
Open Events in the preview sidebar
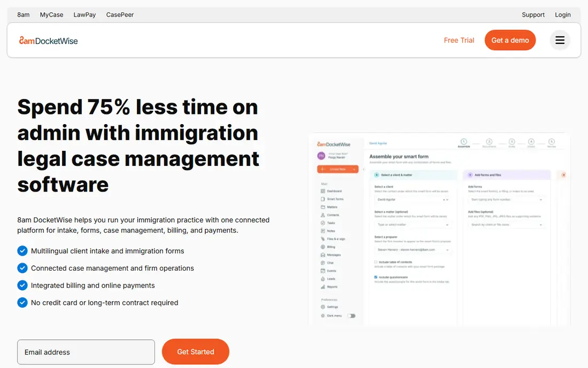click(x=329, y=271)
